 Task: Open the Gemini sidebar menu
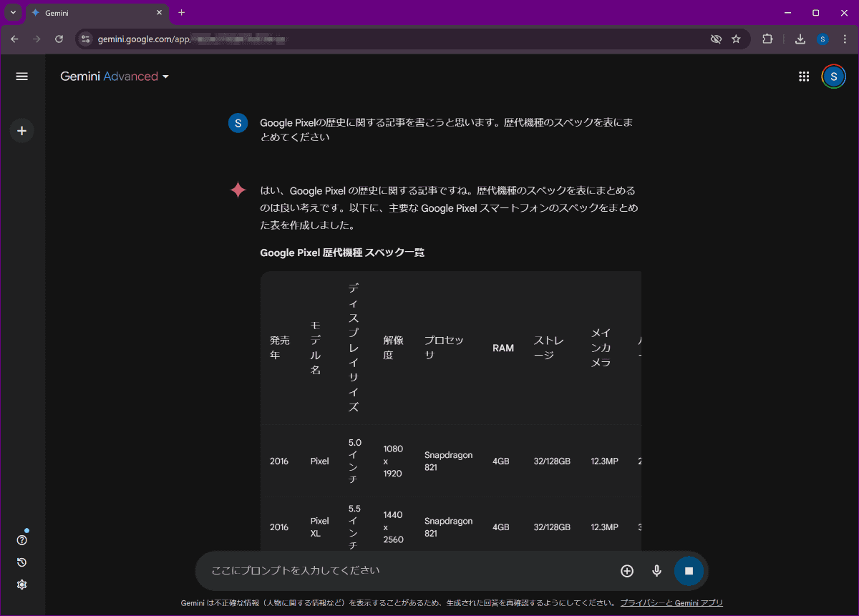21,76
